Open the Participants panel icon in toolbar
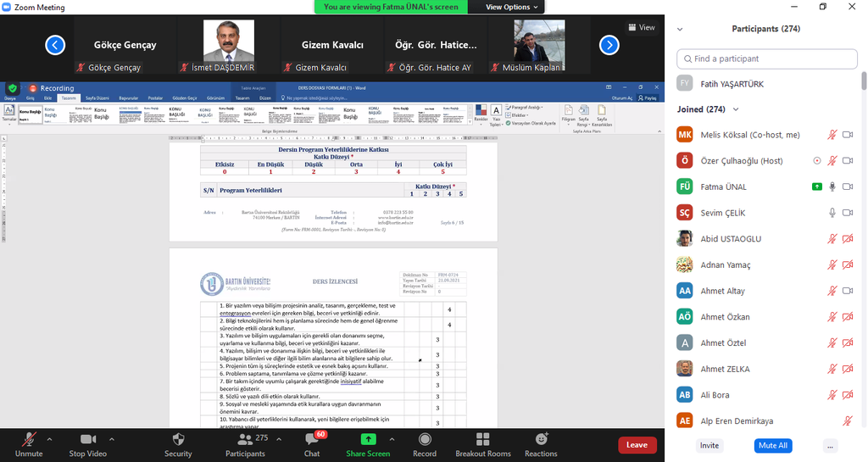 pos(245,439)
